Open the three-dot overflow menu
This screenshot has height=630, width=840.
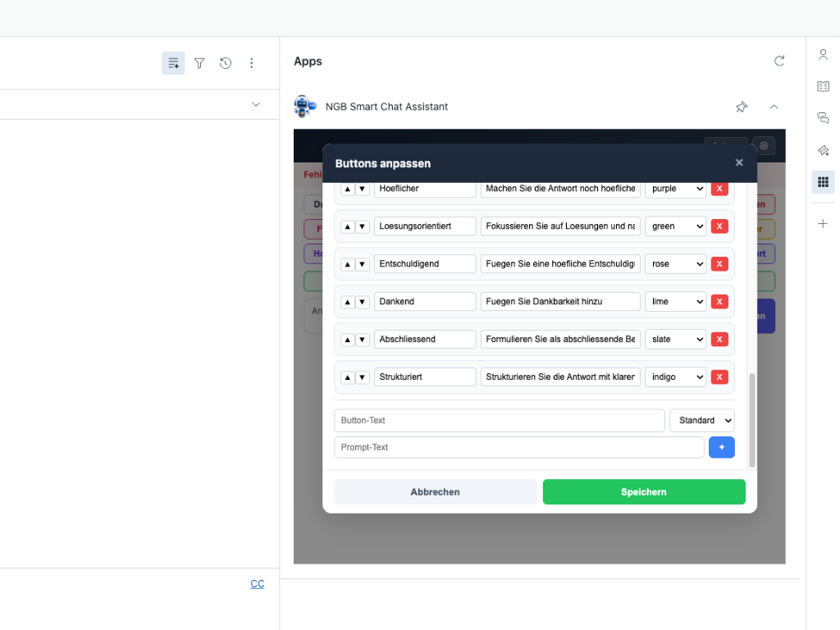[x=252, y=62]
